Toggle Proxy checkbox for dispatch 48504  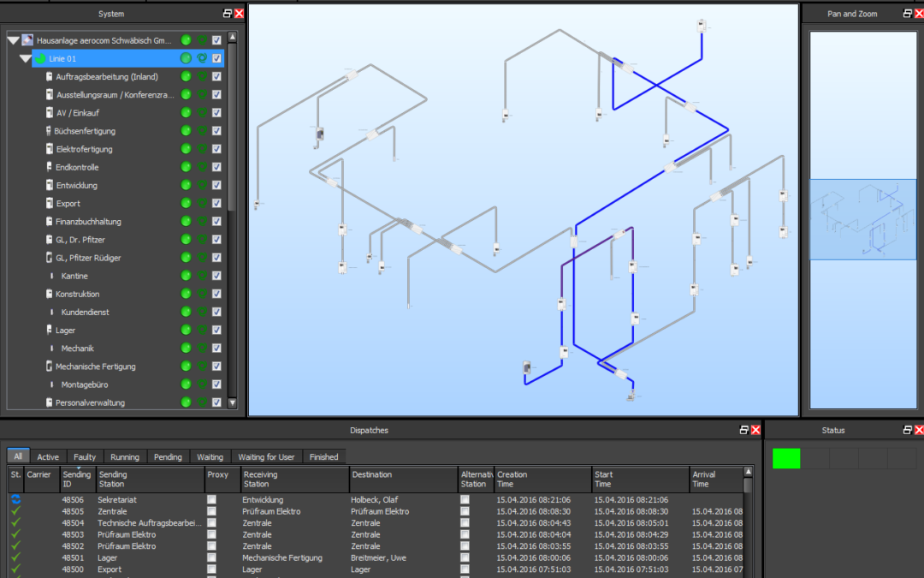click(211, 523)
